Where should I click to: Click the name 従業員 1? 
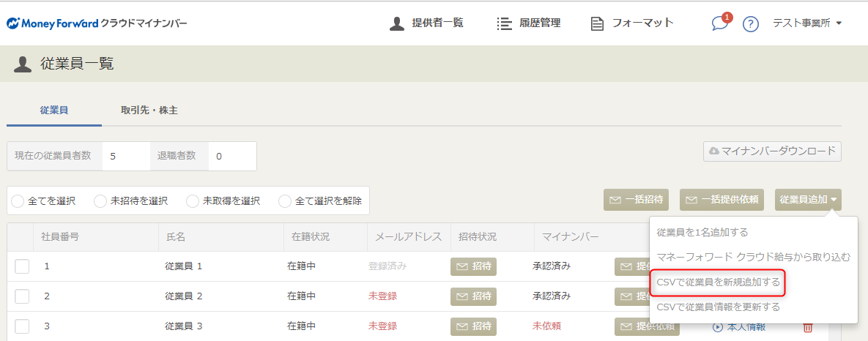click(x=184, y=266)
